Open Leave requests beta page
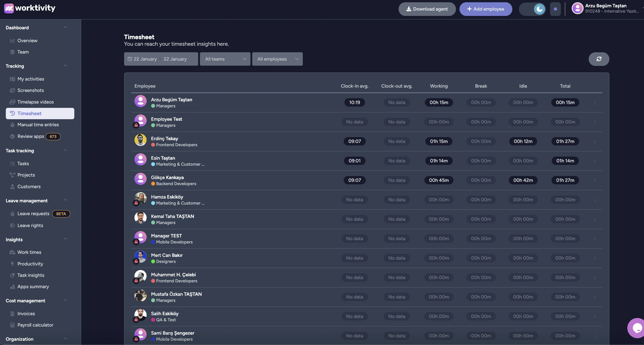The height and width of the screenshot is (345, 644). [x=33, y=213]
